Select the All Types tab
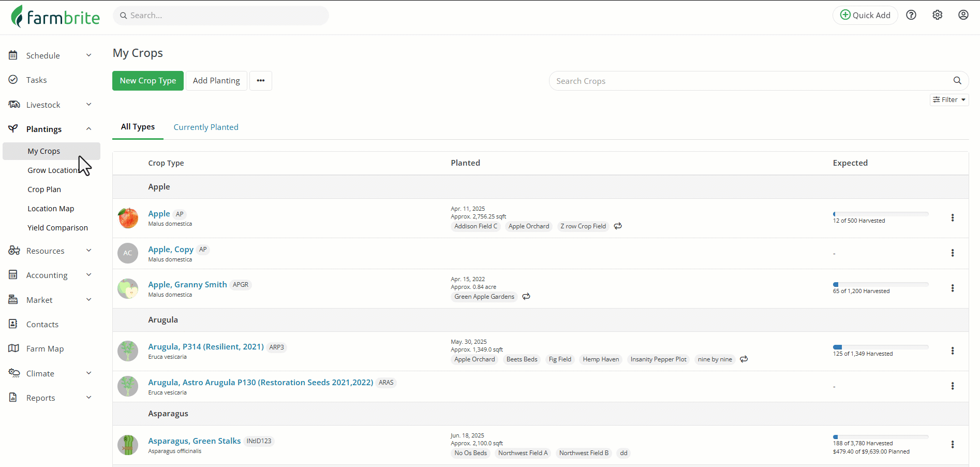The height and width of the screenshot is (467, 980). [138, 127]
